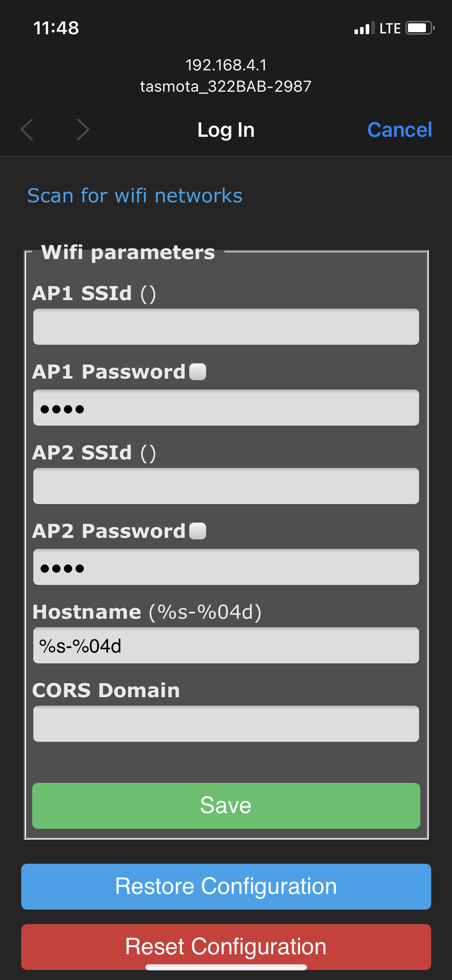Open Scan for wifi networks link

135,196
